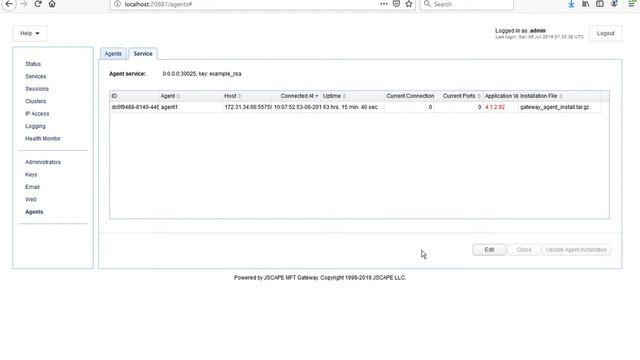Open Health Monitor in the sidebar

pyautogui.click(x=43, y=139)
